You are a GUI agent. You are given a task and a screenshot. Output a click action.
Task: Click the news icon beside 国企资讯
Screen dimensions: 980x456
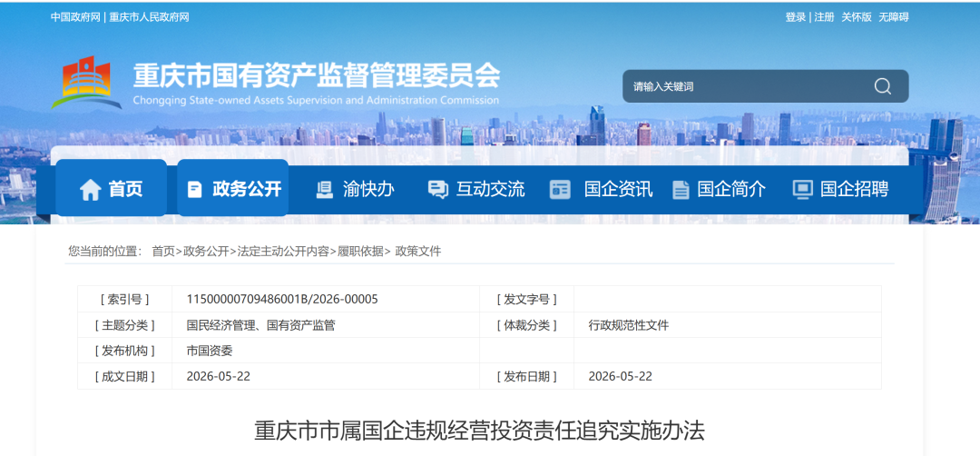click(560, 190)
